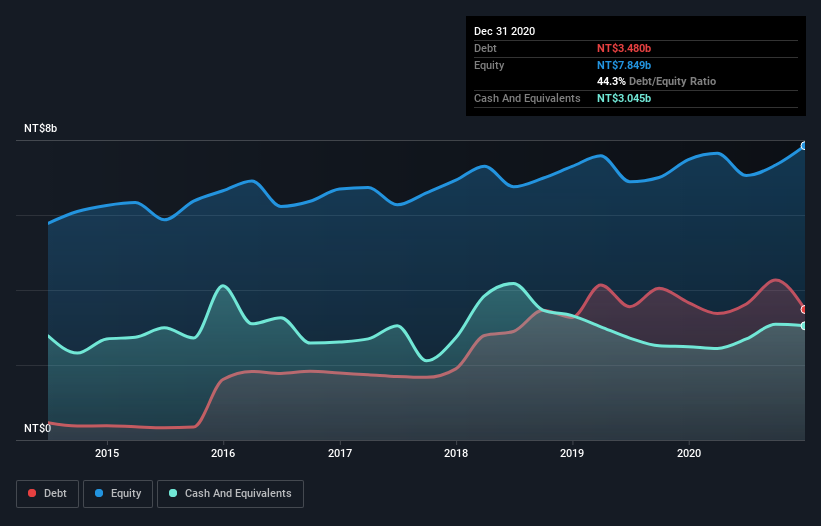Click the blue Equity endpoint marker
821x526 pixels.
click(x=804, y=146)
